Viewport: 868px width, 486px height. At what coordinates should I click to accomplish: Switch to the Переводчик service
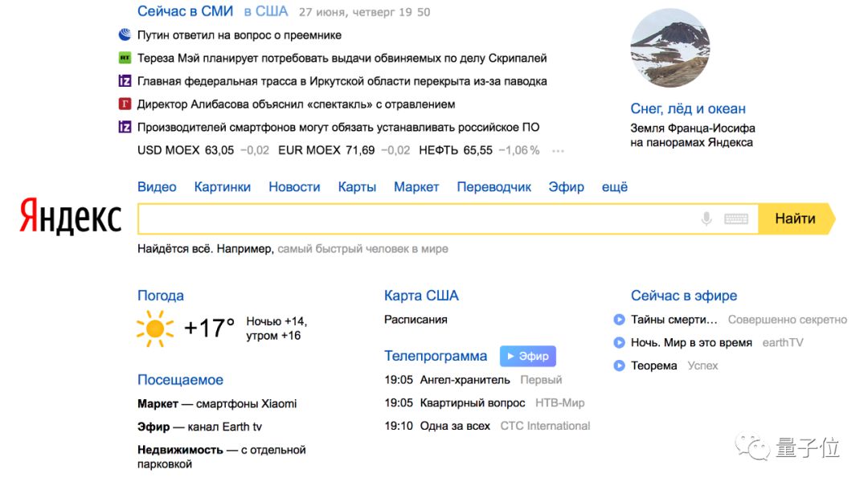(494, 187)
